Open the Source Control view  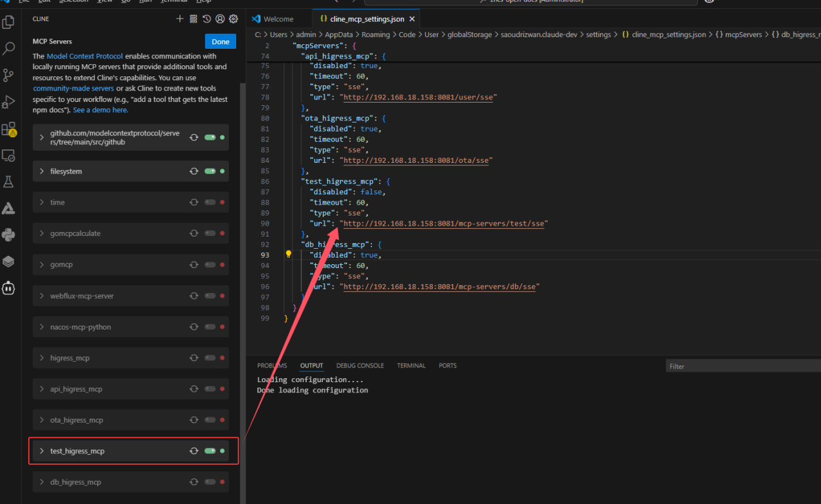pyautogui.click(x=9, y=75)
